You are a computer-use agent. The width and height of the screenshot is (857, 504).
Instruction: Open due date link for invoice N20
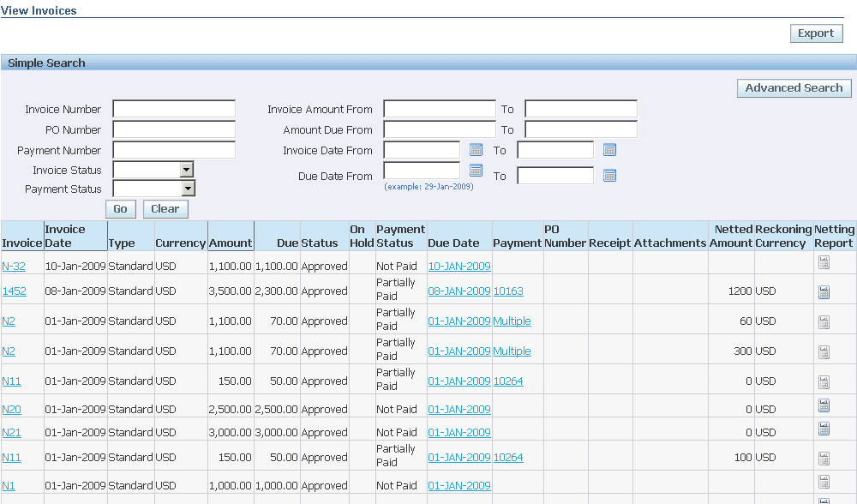click(459, 410)
